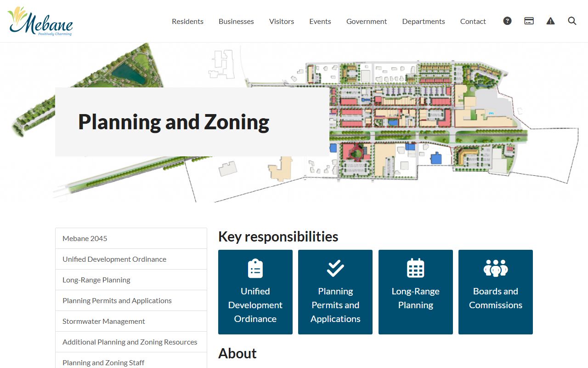Go to Stormwater Management in the sidebar
588x368 pixels.
[x=131, y=321]
